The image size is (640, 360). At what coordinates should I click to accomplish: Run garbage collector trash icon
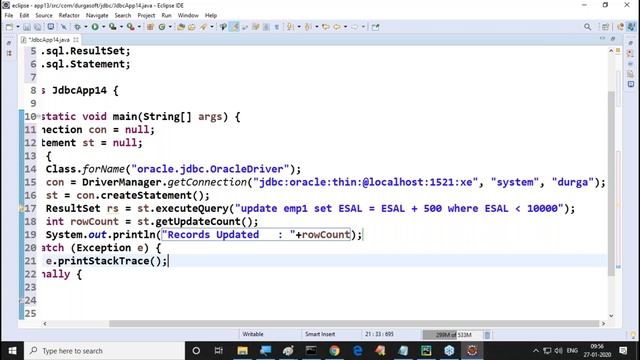(487, 335)
